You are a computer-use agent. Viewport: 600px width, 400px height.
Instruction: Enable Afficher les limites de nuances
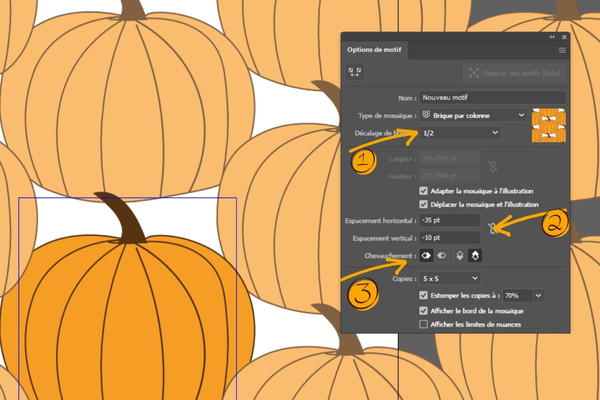click(x=423, y=324)
